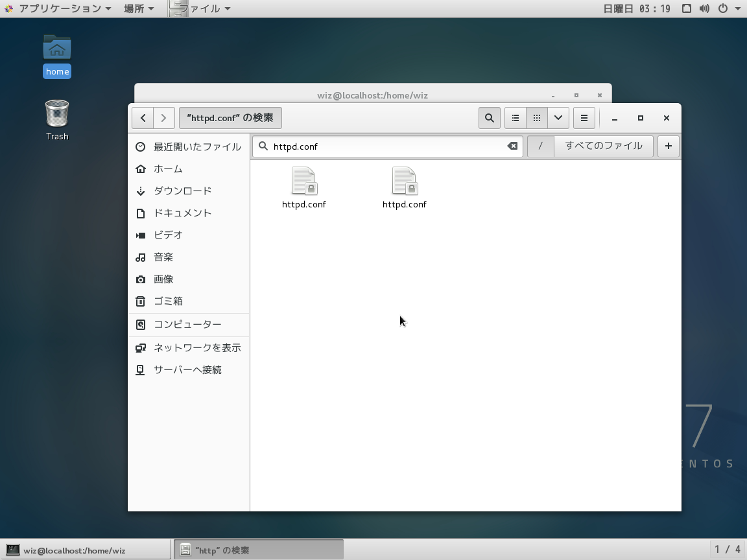This screenshot has height=560, width=747.
Task: Click the volume speaker icon
Action: click(705, 8)
